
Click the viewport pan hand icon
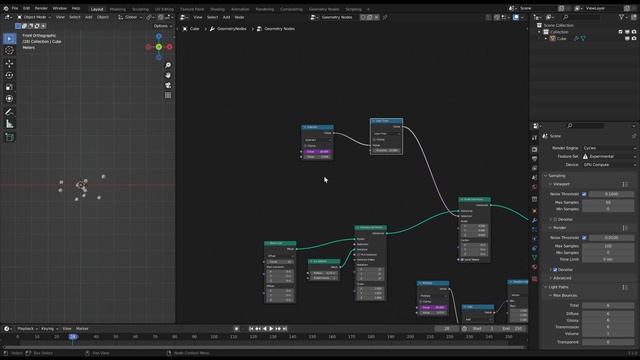(x=168, y=76)
